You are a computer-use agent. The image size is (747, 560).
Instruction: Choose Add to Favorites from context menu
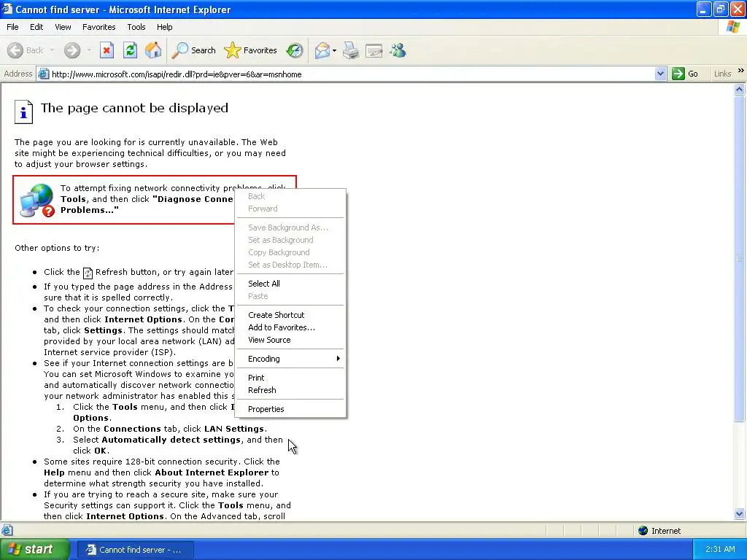click(x=290, y=327)
